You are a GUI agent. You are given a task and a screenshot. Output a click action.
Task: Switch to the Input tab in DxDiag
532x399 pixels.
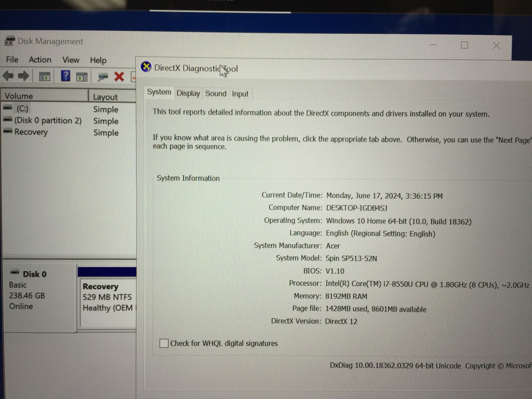point(240,94)
